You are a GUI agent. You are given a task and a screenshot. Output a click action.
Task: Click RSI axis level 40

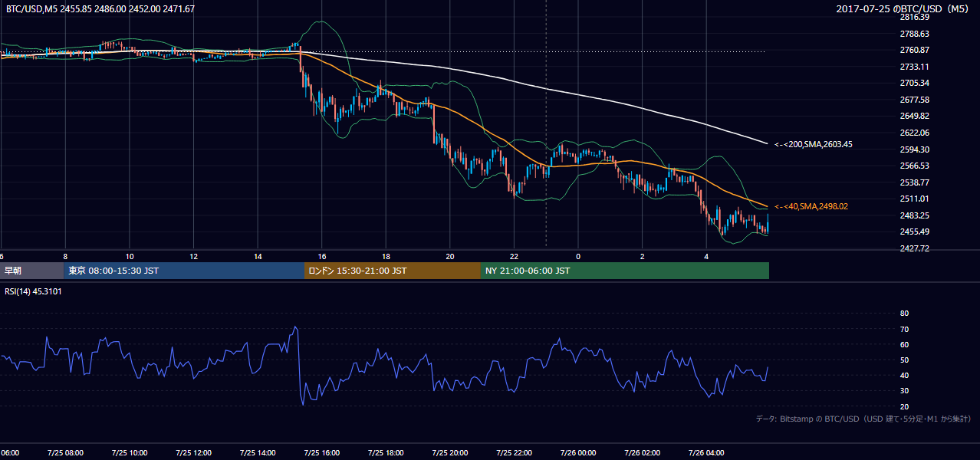tap(904, 376)
